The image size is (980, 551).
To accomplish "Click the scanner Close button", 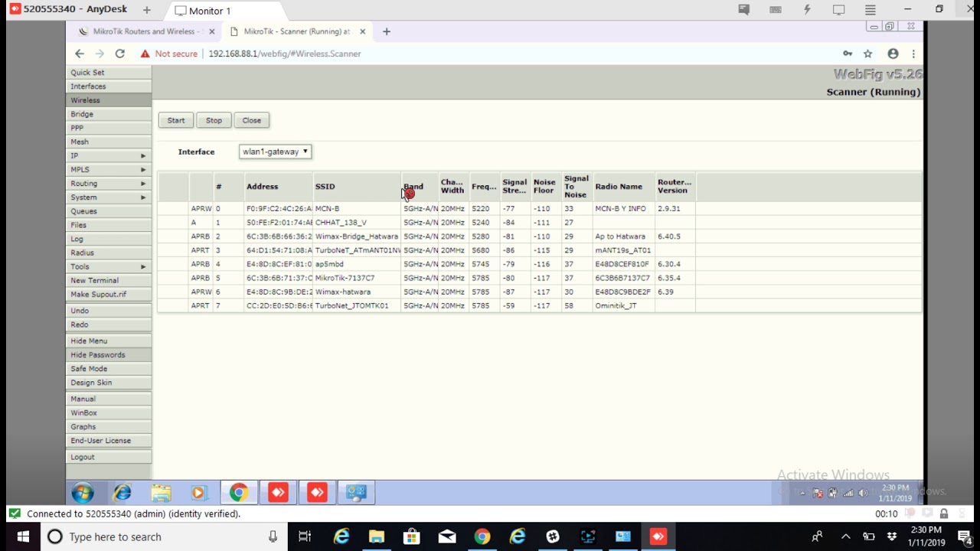I will (252, 120).
